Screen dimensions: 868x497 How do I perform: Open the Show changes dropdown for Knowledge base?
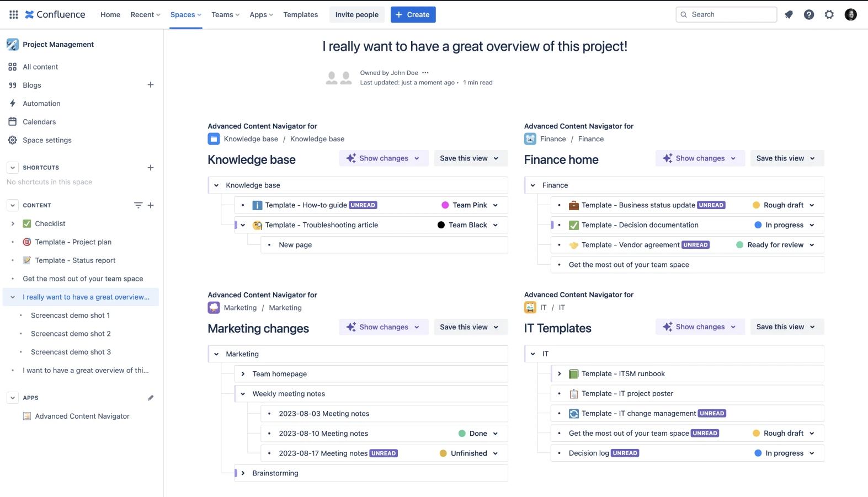pos(384,158)
